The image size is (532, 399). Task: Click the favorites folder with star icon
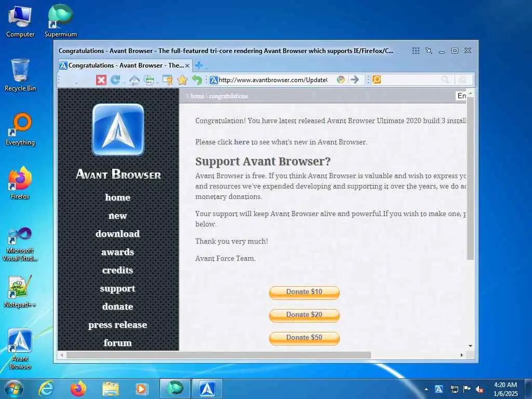[x=168, y=80]
